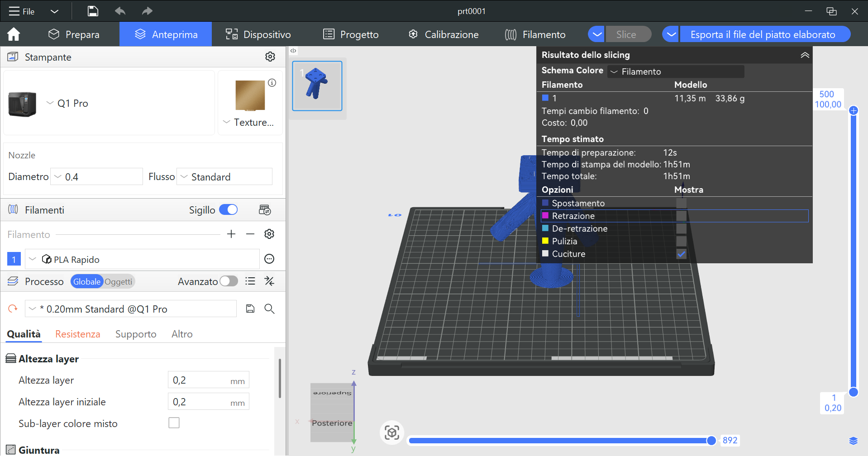Screen dimensions: 868x456
Task: Click the Posteriore face of view cube
Action: (x=332, y=423)
